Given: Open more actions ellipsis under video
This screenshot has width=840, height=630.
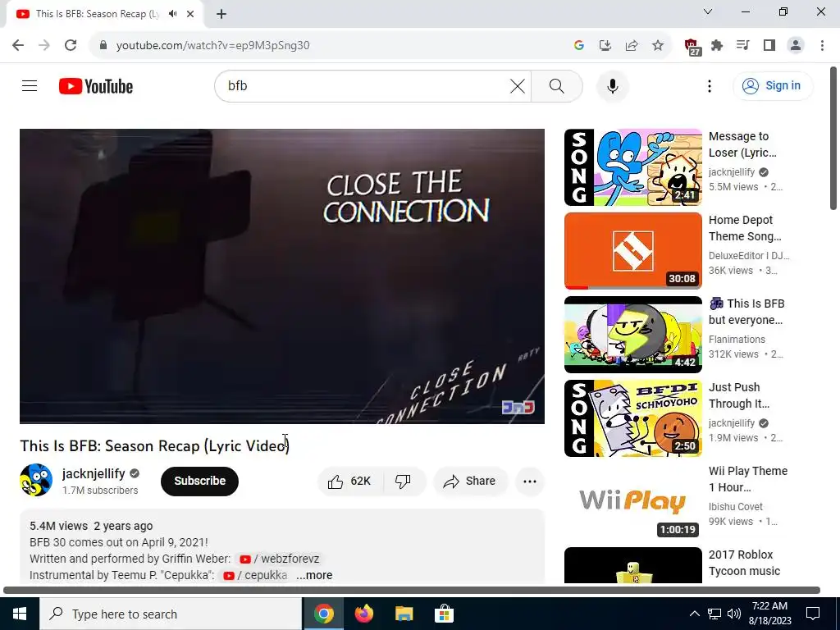Looking at the screenshot, I should tap(529, 481).
